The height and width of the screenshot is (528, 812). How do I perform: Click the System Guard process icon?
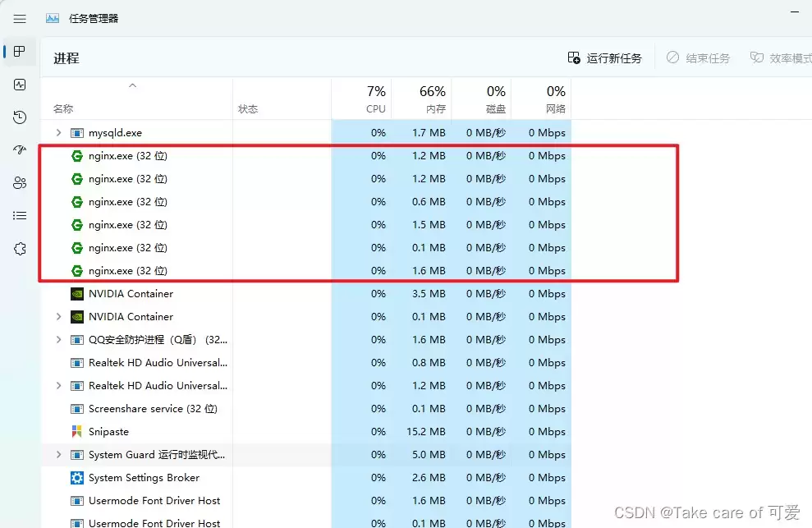click(76, 455)
